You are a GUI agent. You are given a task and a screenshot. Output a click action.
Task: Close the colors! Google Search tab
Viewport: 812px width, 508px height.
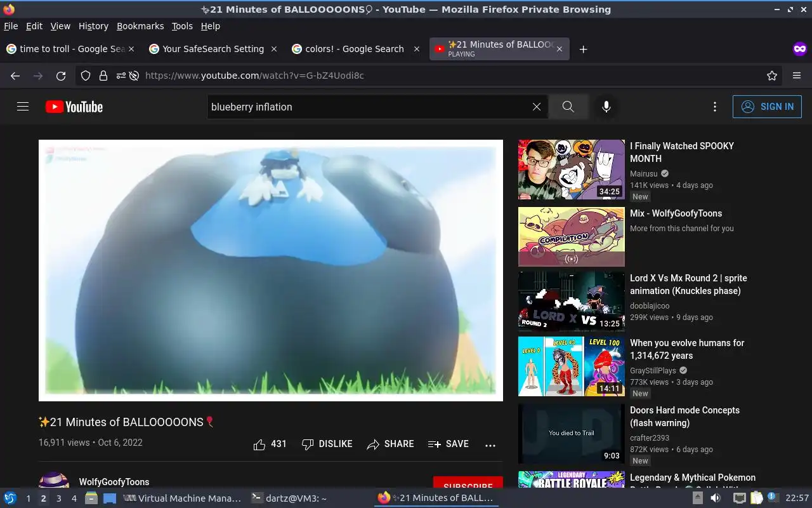pyautogui.click(x=417, y=49)
